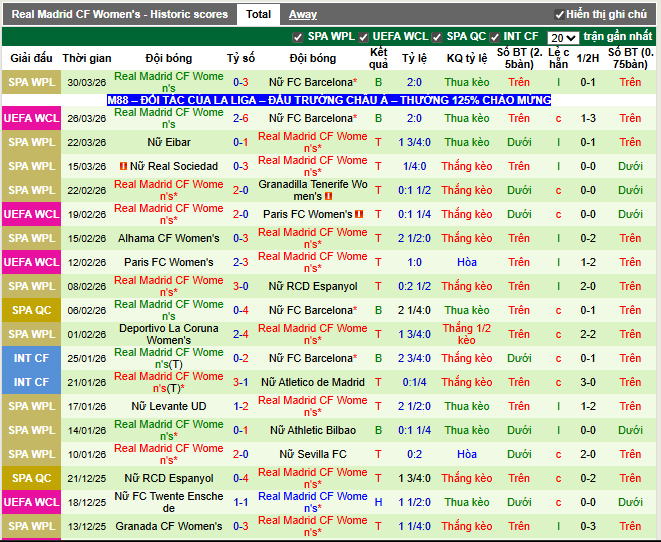Click the SPA WPL league badge for 30/03/26
Viewport: 661px width, 542px height.
(32, 82)
